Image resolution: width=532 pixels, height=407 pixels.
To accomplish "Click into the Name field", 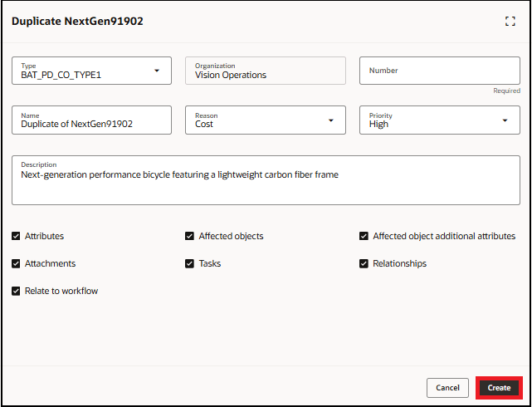I will click(x=91, y=121).
